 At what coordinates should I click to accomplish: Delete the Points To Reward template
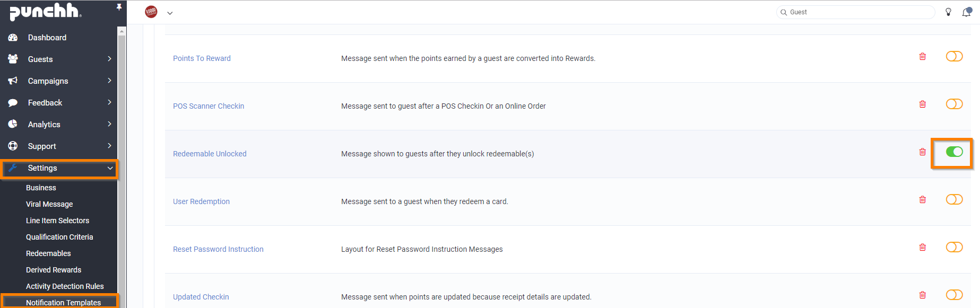pyautogui.click(x=922, y=57)
